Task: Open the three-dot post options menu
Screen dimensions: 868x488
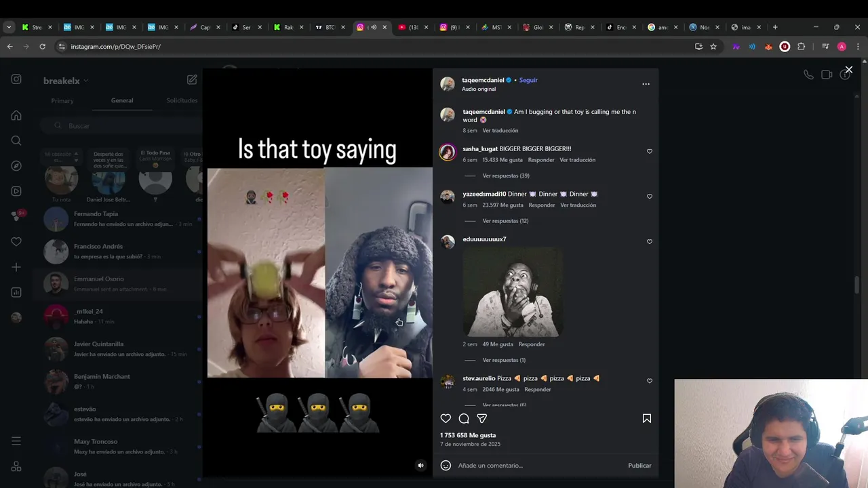Action: 646,84
